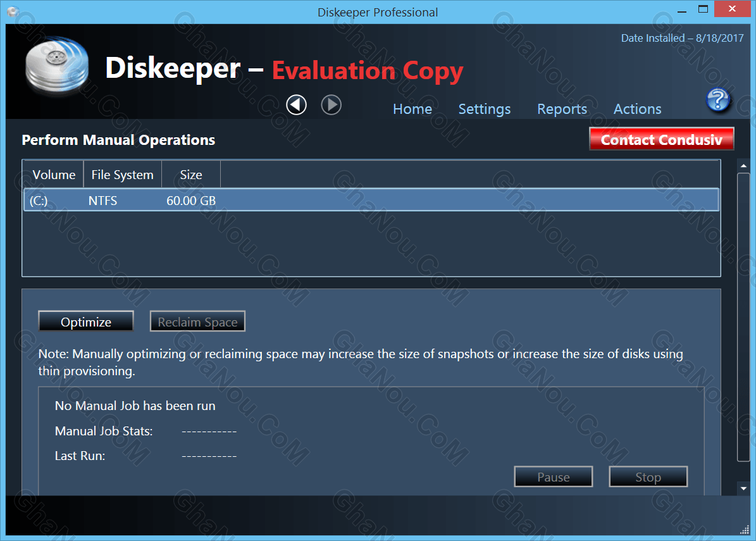
Task: Sort by the File System column header
Action: pos(123,175)
